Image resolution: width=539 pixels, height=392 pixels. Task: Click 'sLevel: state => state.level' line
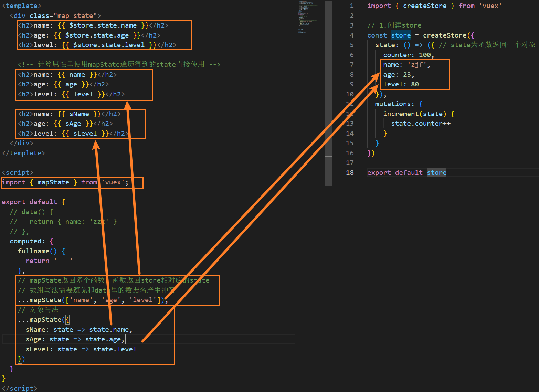coord(81,349)
